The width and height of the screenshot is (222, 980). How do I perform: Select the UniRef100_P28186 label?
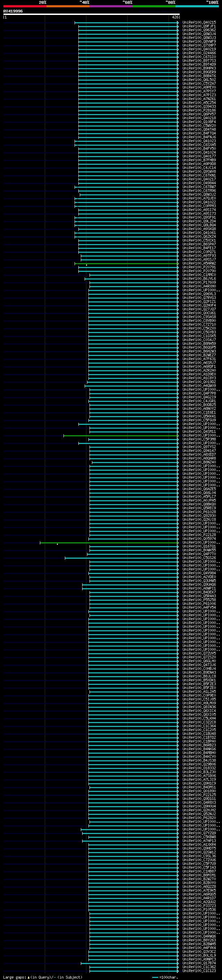coord(199,110)
